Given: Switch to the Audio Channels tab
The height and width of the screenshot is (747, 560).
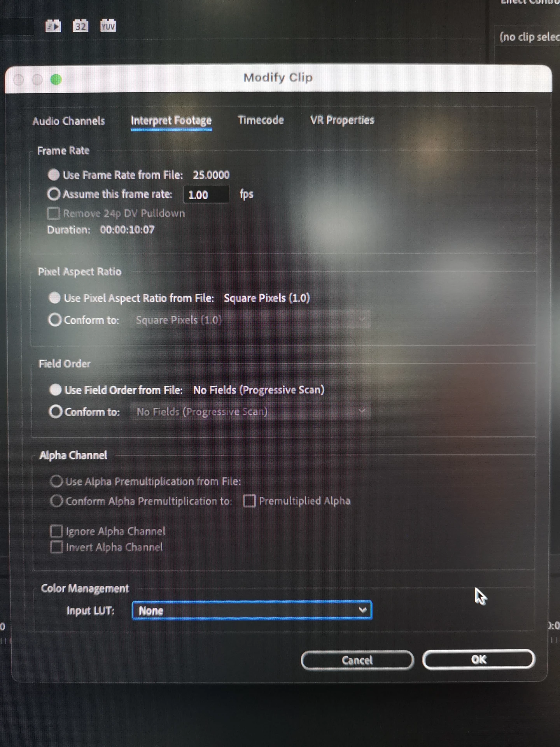Looking at the screenshot, I should tap(68, 121).
